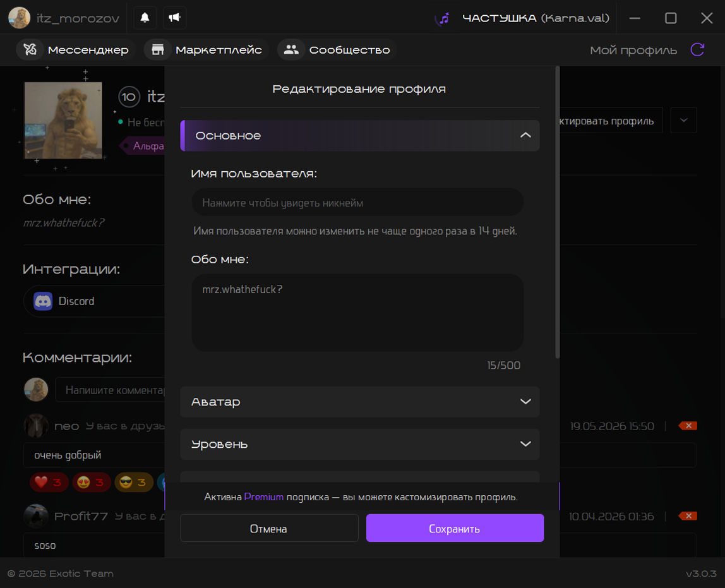The height and width of the screenshot is (588, 725).
Task: Click the username input field
Action: pyautogui.click(x=357, y=203)
